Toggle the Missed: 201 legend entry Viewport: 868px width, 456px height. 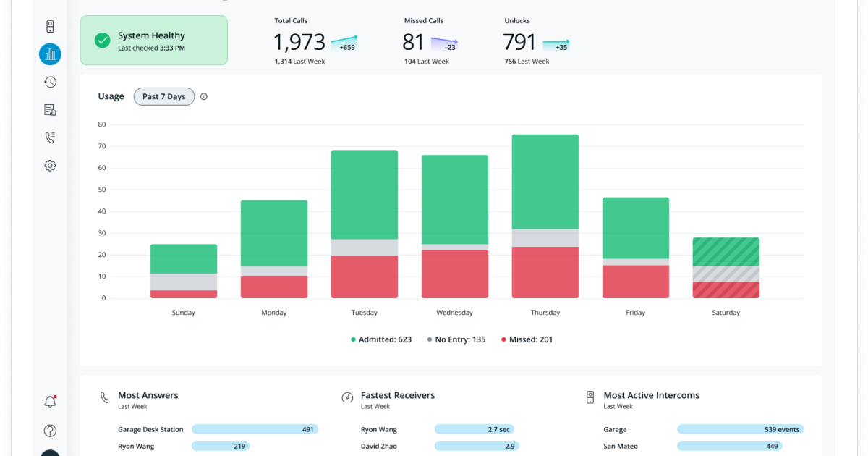pos(527,339)
